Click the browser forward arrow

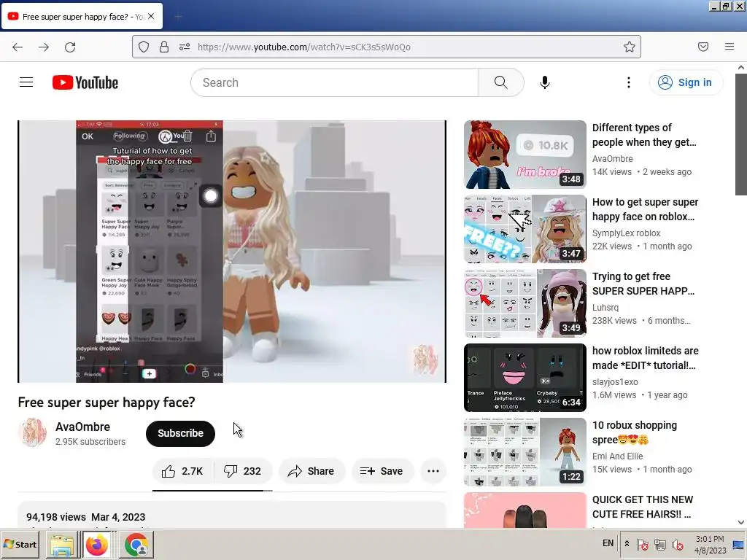click(44, 47)
